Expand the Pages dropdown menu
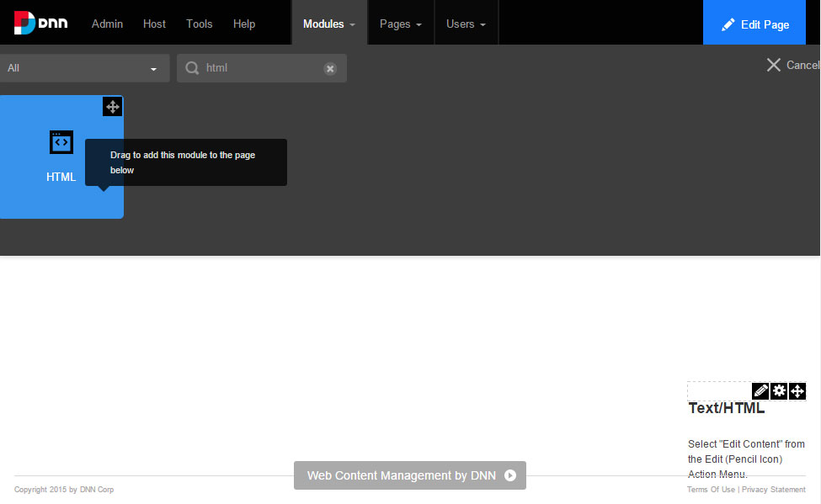The image size is (821, 504). point(401,24)
